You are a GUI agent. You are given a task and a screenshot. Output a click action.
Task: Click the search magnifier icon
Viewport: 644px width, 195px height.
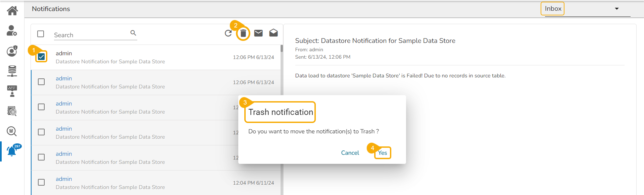coord(133,33)
